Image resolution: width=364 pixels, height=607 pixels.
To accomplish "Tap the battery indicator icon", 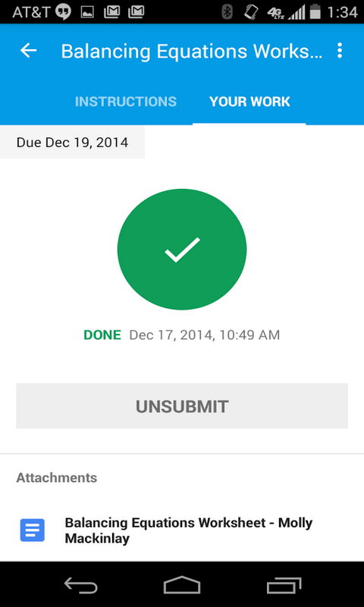I will 315,12.
